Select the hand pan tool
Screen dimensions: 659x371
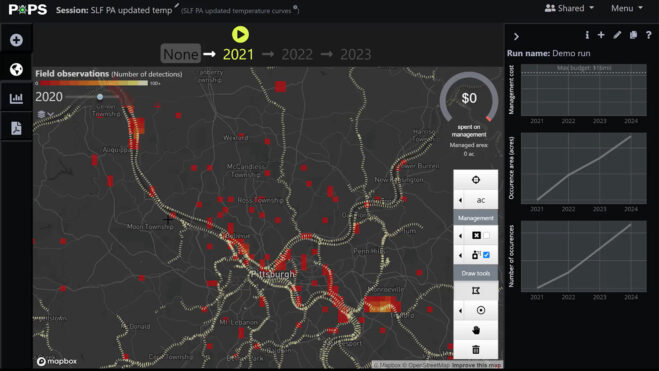pos(476,330)
